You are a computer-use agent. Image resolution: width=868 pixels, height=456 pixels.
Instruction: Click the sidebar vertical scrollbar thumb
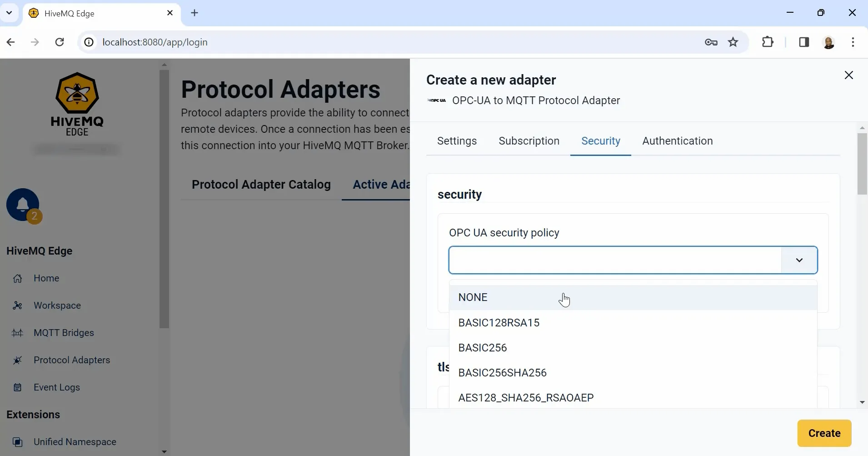click(164, 198)
